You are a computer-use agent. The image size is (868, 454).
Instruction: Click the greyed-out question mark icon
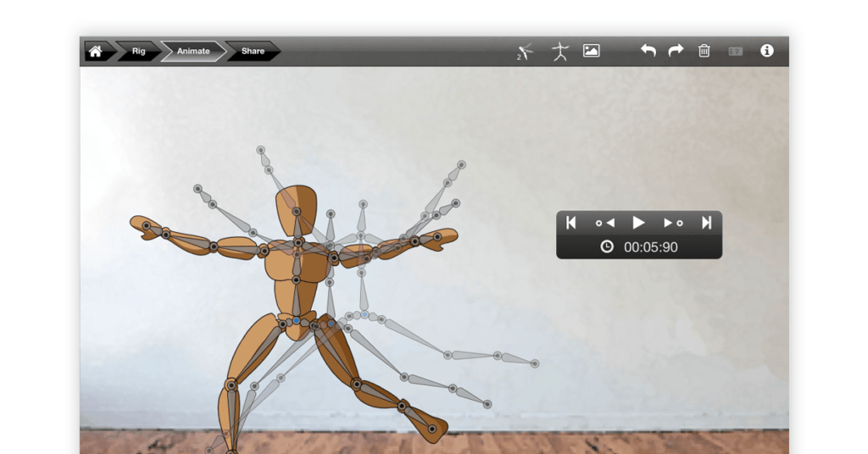735,51
